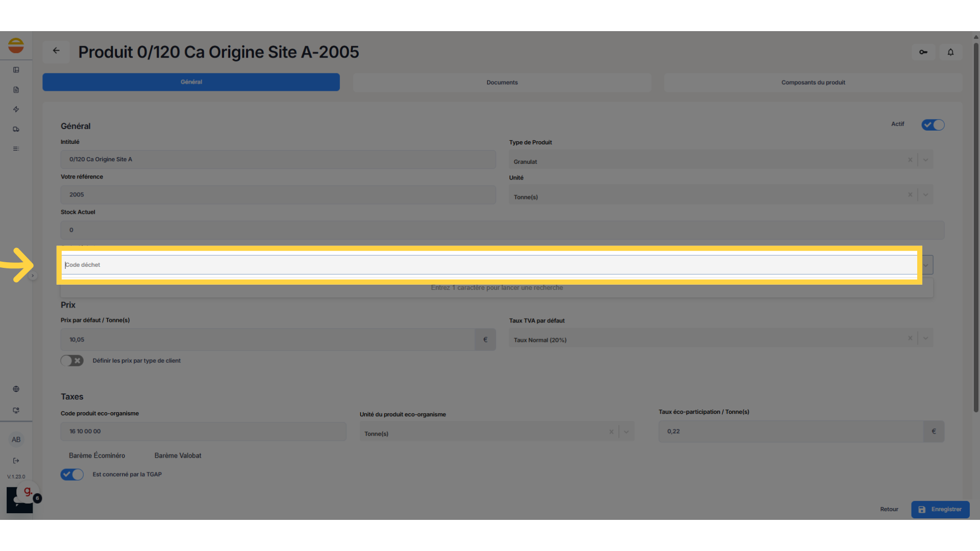This screenshot has height=551, width=980.
Task: Open the lightning bolt sidebar item
Action: point(16,110)
